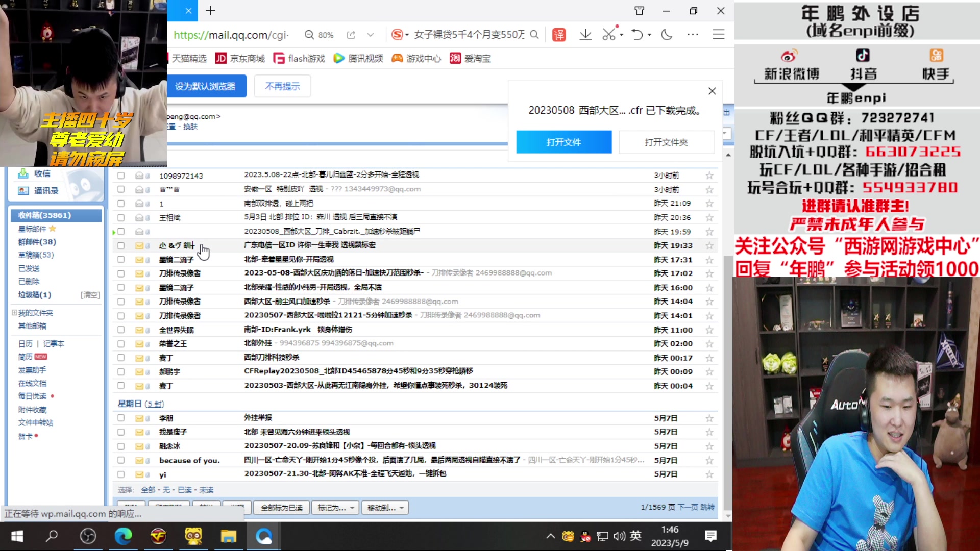This screenshot has width=980, height=551.
Task: Star the 王相斌 email
Action: (x=709, y=217)
